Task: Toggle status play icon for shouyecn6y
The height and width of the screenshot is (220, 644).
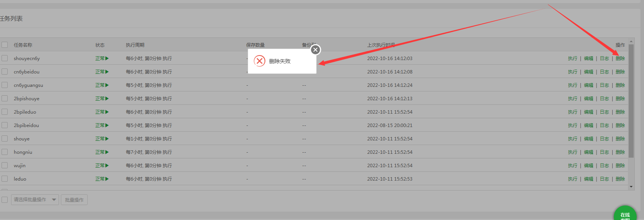Action: pos(107,58)
